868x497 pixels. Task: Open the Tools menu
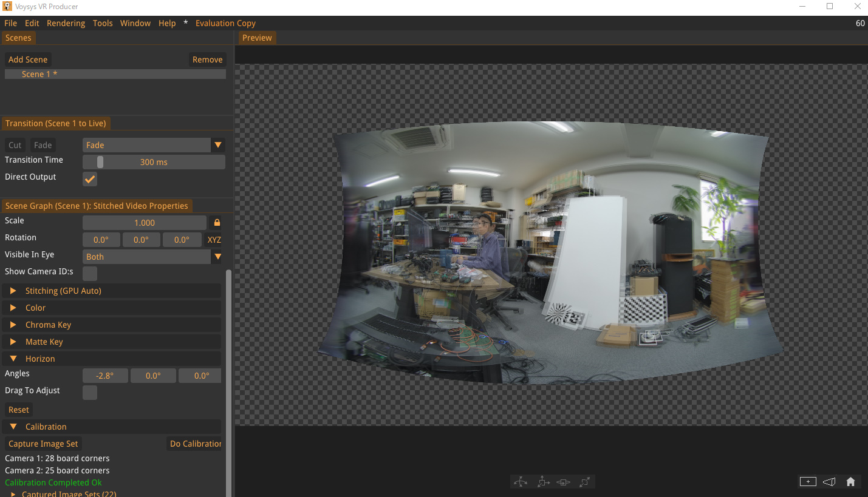(x=103, y=23)
